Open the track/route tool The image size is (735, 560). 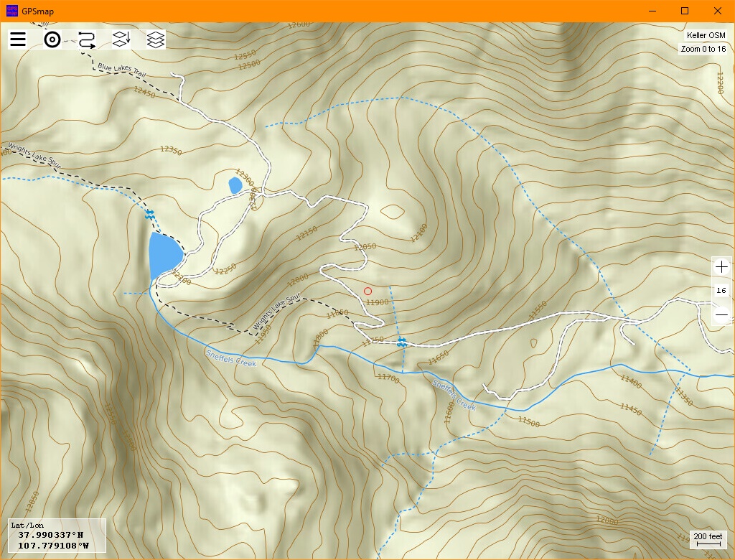coord(85,39)
